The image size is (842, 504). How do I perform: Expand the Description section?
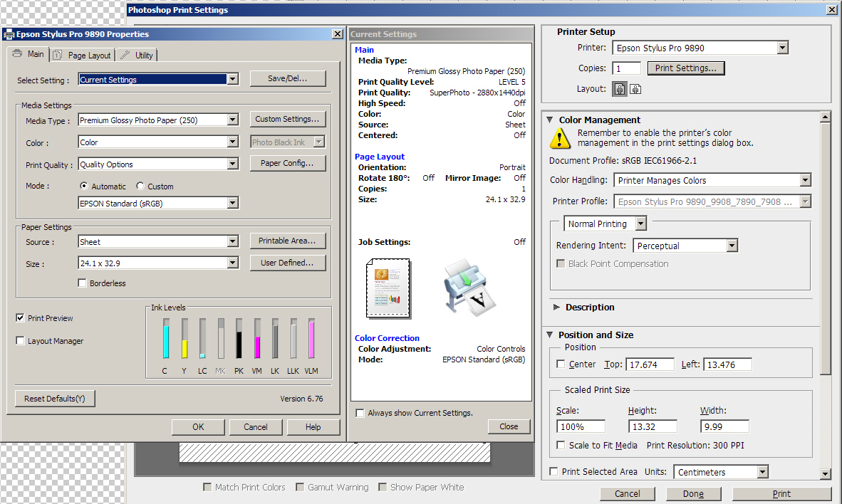[556, 308]
